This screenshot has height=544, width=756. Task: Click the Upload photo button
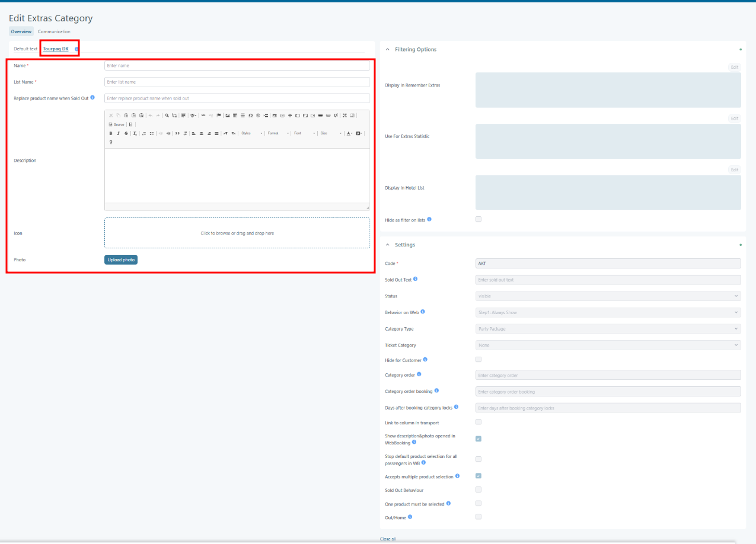[x=121, y=260]
